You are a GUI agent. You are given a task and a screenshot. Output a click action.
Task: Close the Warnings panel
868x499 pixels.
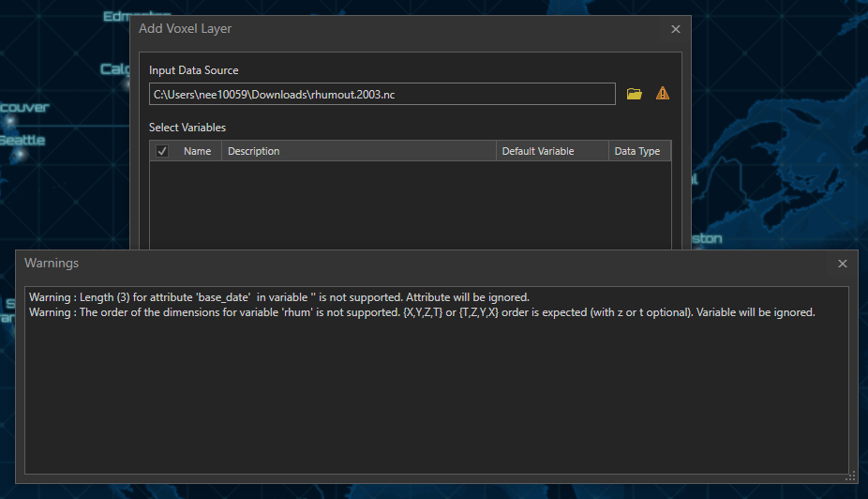pos(843,264)
